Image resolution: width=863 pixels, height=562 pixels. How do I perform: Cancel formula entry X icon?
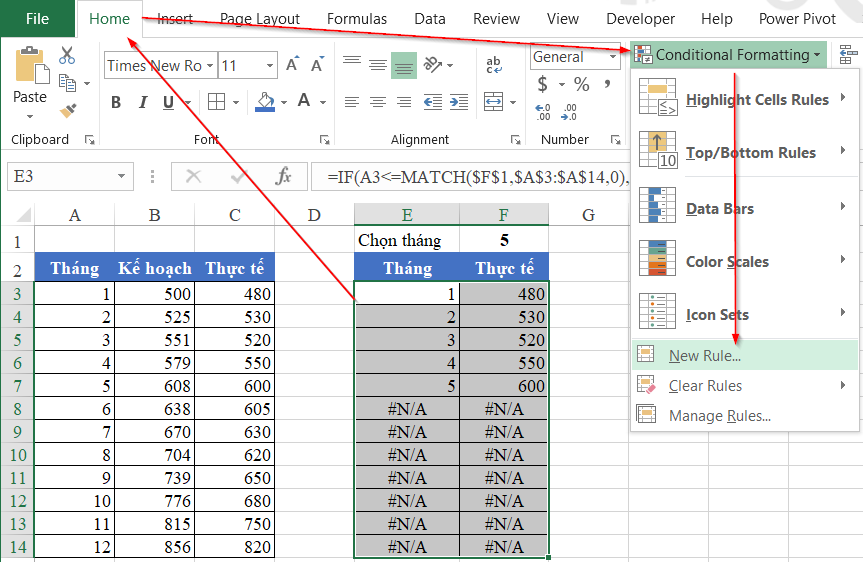tap(193, 176)
